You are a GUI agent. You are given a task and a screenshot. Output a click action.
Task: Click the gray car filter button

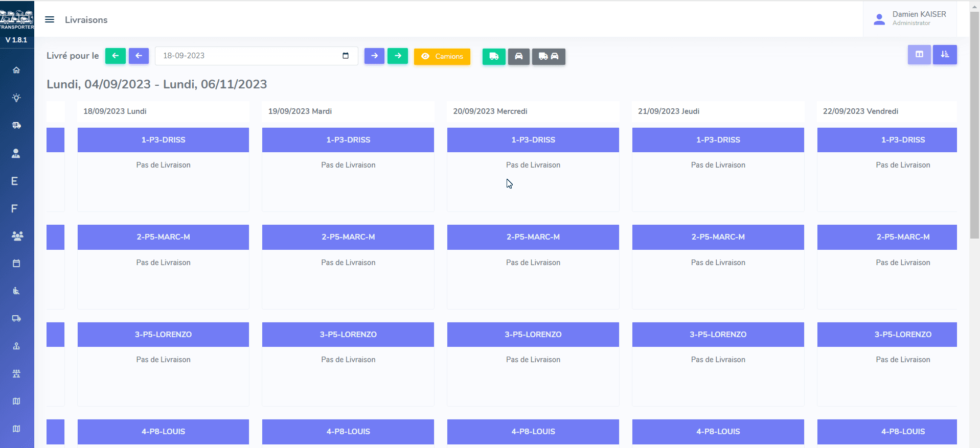point(518,56)
